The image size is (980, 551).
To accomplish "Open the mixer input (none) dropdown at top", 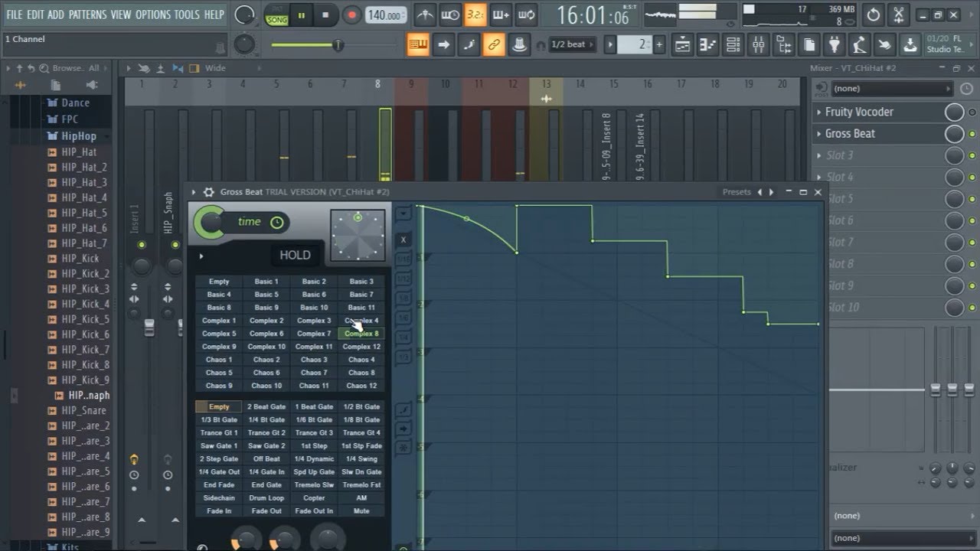I will (x=892, y=89).
